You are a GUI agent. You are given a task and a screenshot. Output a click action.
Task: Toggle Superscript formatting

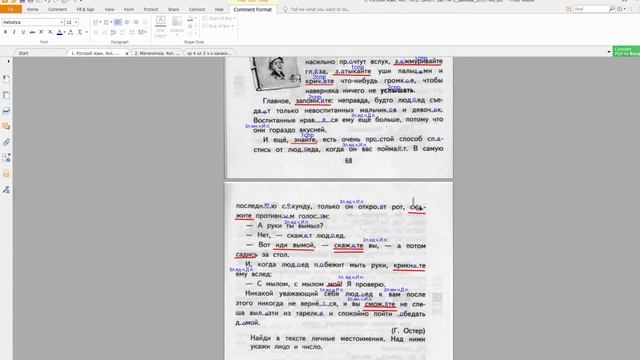[41, 32]
